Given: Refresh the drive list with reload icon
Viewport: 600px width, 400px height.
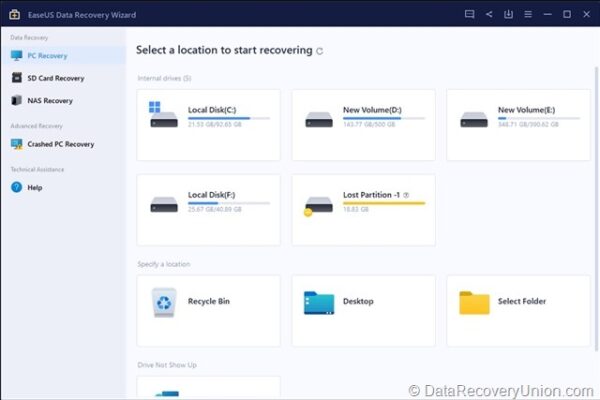Looking at the screenshot, I should 320,50.
